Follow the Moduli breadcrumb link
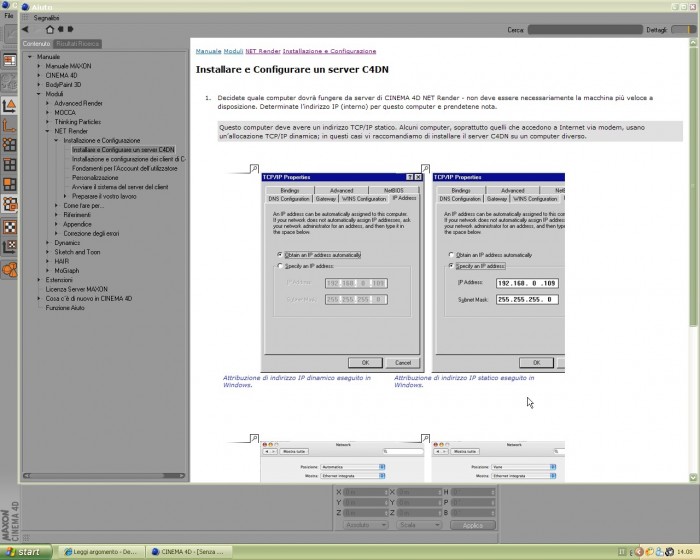 pyautogui.click(x=233, y=51)
